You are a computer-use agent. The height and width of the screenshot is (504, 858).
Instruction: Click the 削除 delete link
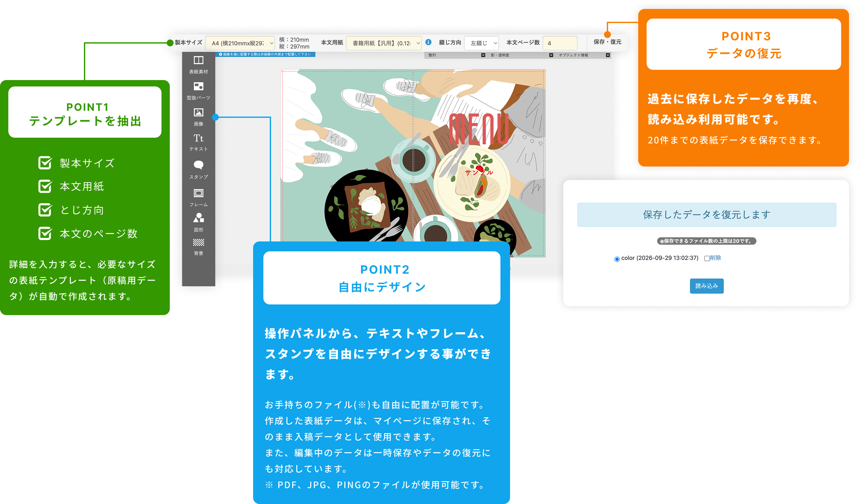(x=715, y=258)
